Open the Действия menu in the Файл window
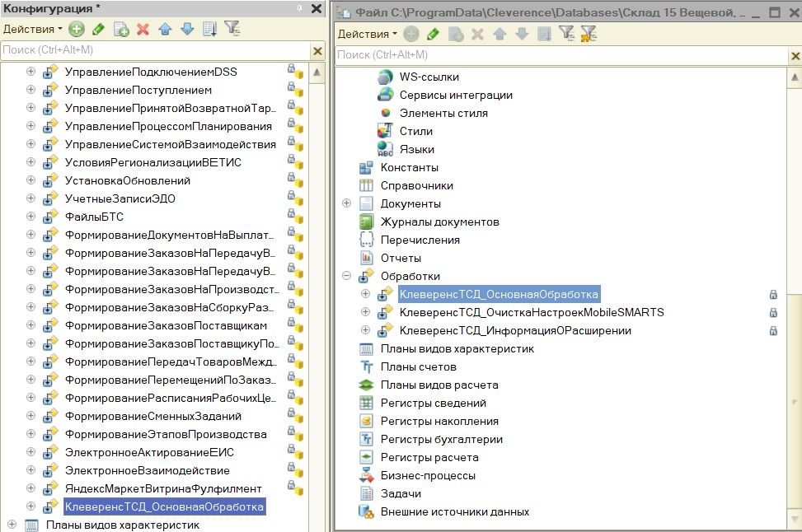The height and width of the screenshot is (532, 802). click(x=368, y=35)
